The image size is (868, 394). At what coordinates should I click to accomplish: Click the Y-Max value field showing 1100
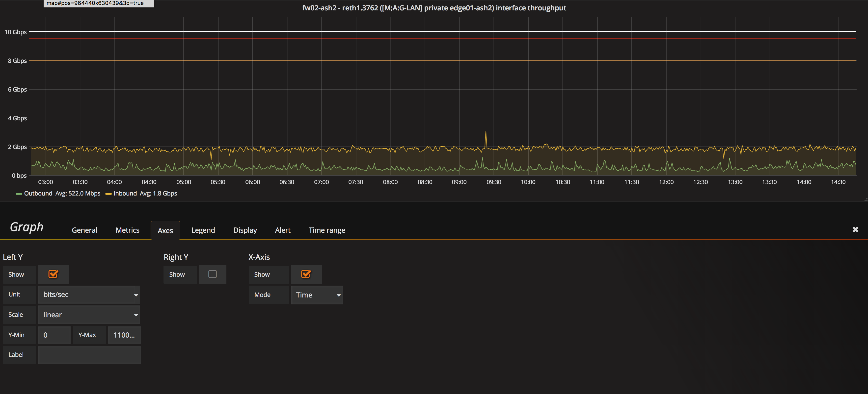click(124, 335)
